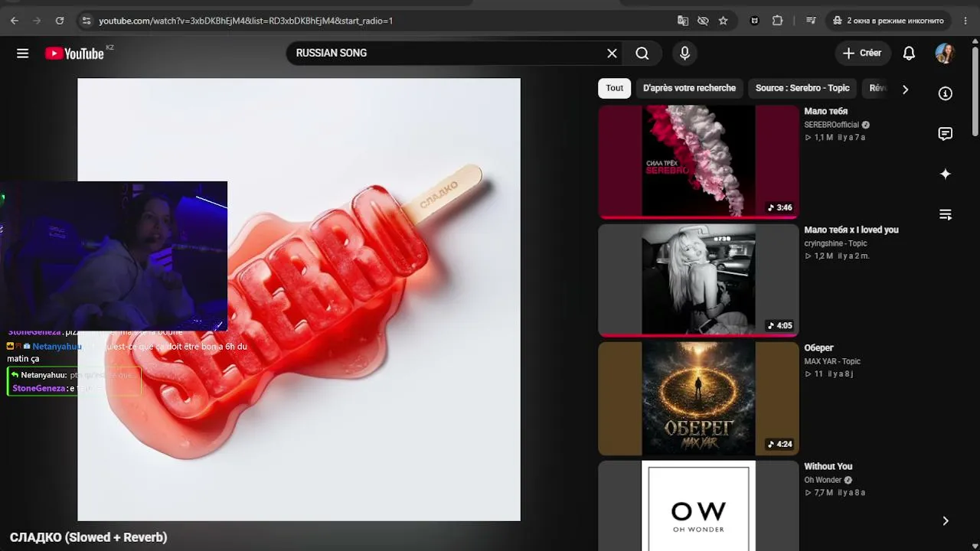Click the Оберег video title
Screen dimensions: 980x551
tap(818, 347)
